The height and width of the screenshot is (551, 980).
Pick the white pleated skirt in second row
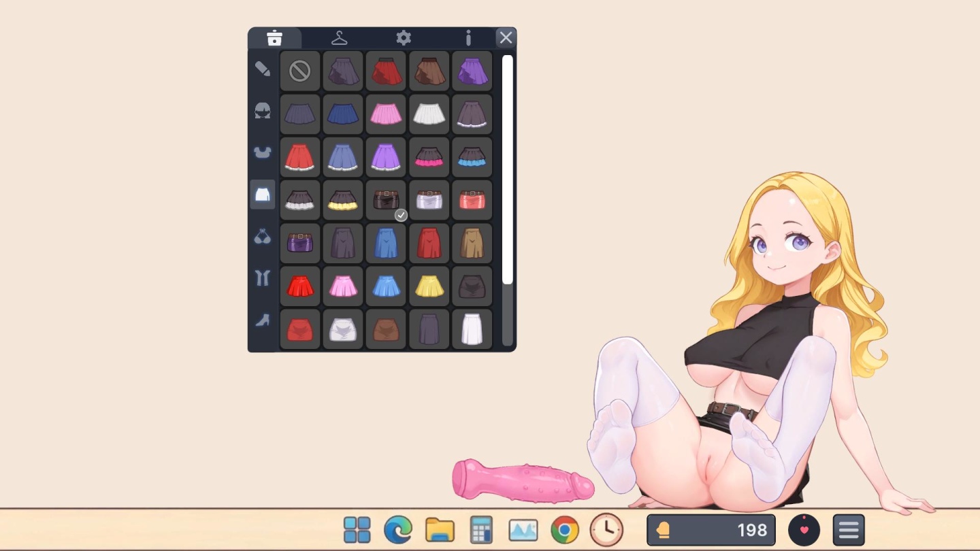coord(429,114)
